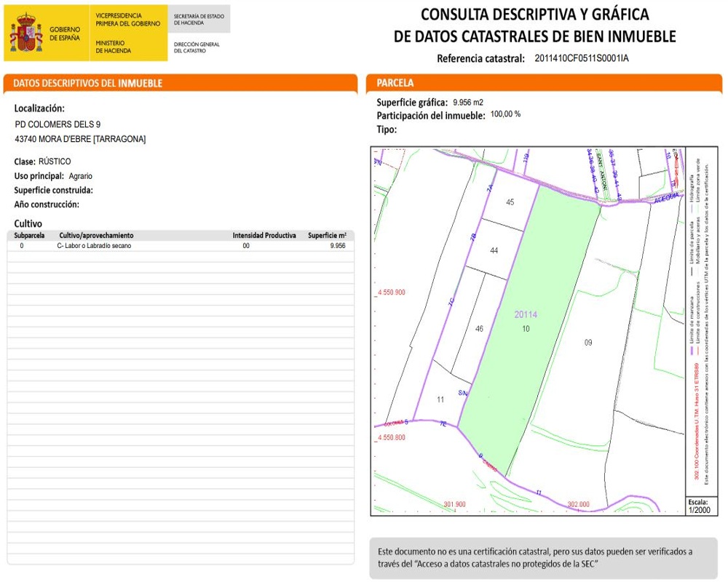Click the 'Superficie gráfica:' label
Image resolution: width=728 pixels, height=582 pixels.
[x=412, y=103]
